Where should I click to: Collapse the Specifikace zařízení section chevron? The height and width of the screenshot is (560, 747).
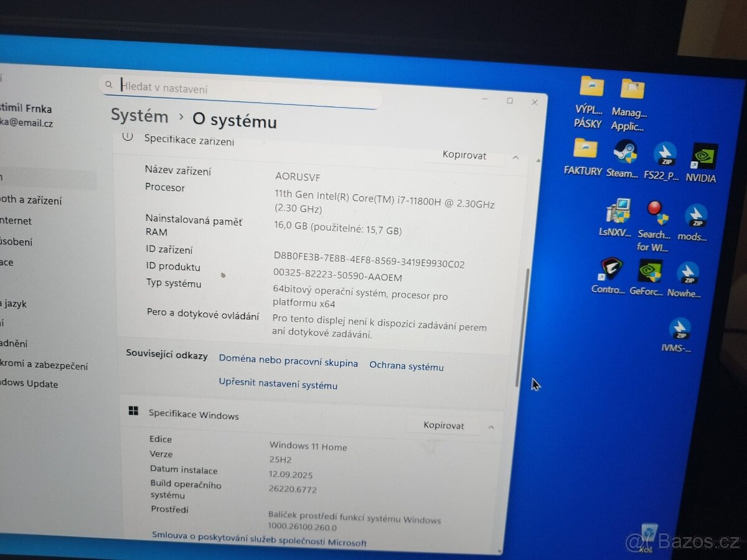click(515, 157)
